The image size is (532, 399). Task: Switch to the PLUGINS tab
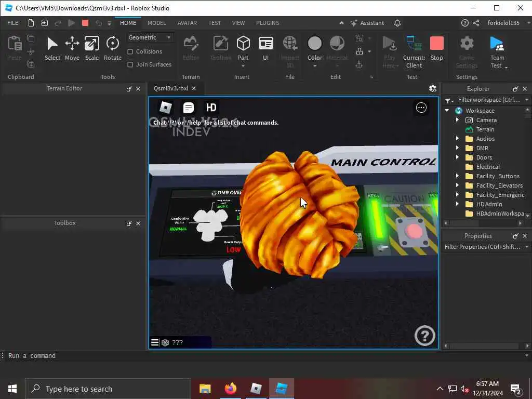(x=268, y=23)
